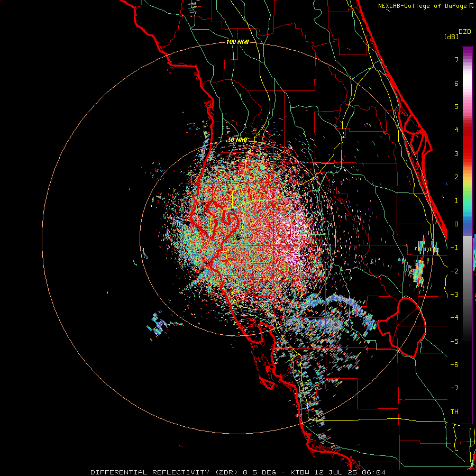Click the -1 value on color scale

click(454, 248)
